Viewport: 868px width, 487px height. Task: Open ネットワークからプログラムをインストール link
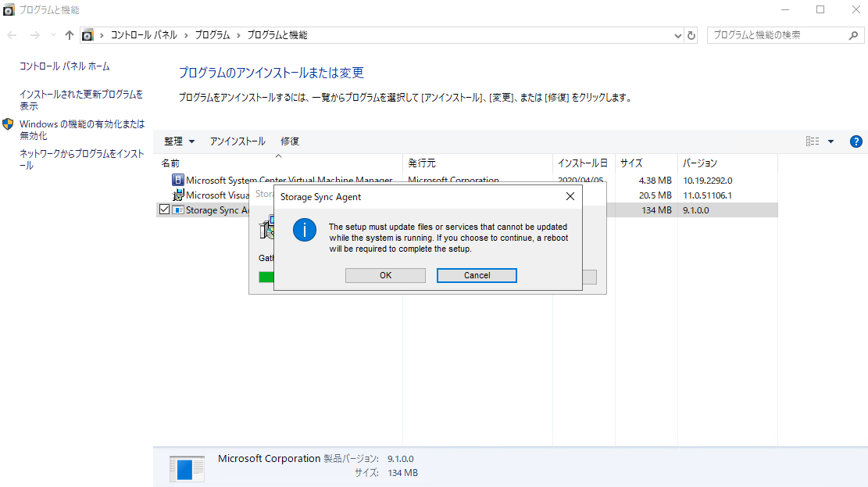click(x=81, y=159)
